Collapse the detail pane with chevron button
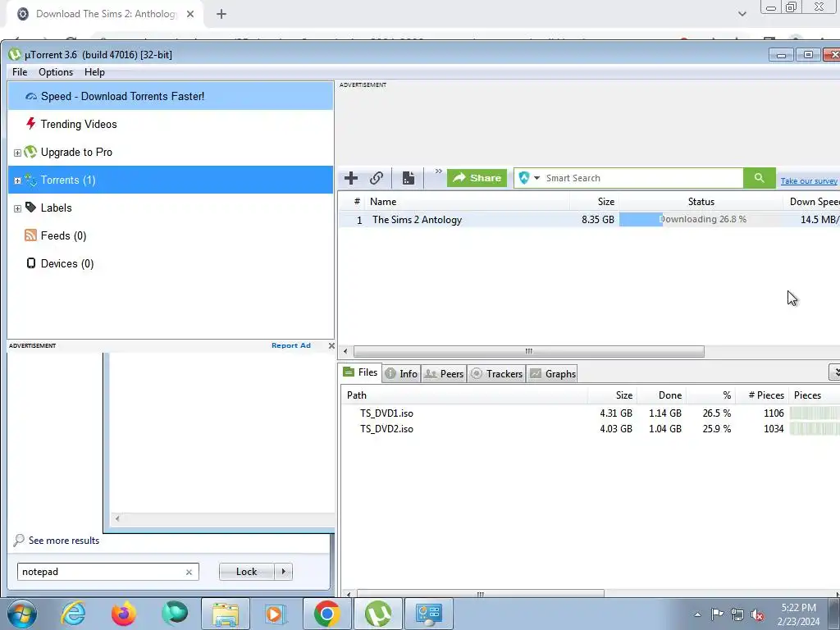This screenshot has width=840, height=630. click(x=834, y=372)
